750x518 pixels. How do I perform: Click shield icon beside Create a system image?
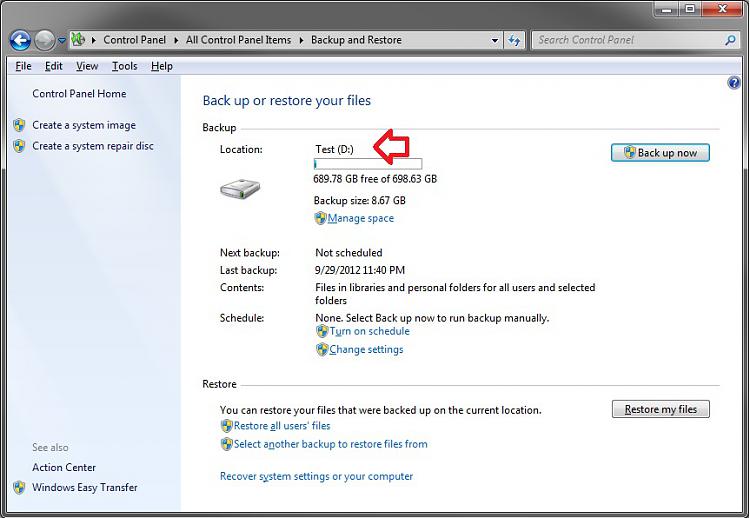coord(19,125)
